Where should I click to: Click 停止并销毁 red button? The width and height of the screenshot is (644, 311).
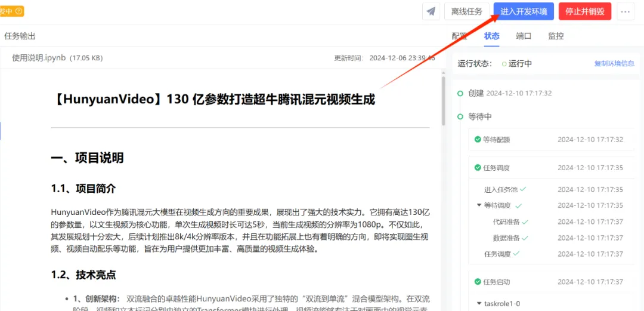point(585,11)
